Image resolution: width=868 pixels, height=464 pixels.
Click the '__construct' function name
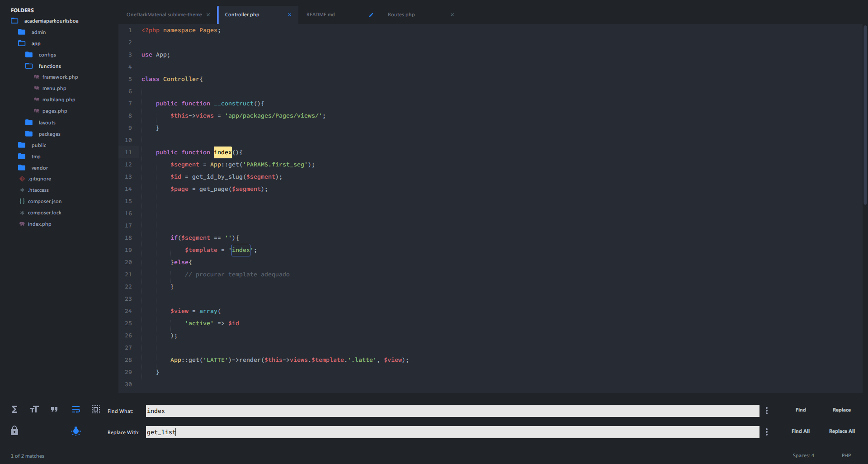234,104
